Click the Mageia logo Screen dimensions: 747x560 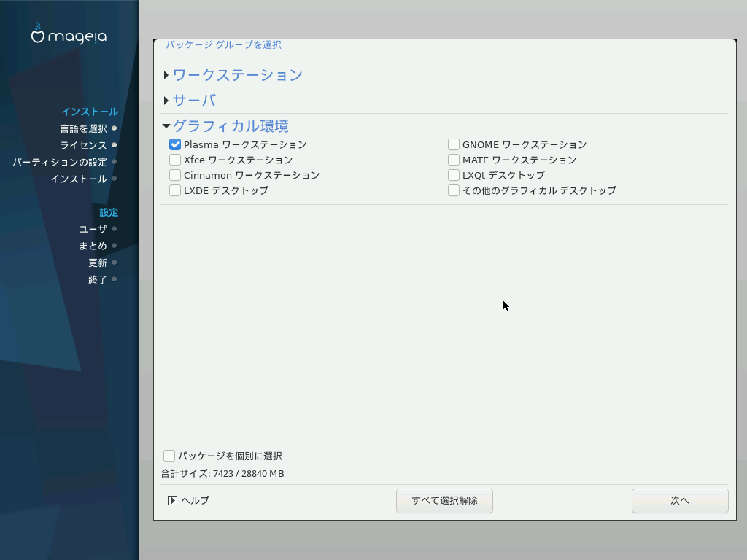[x=69, y=34]
